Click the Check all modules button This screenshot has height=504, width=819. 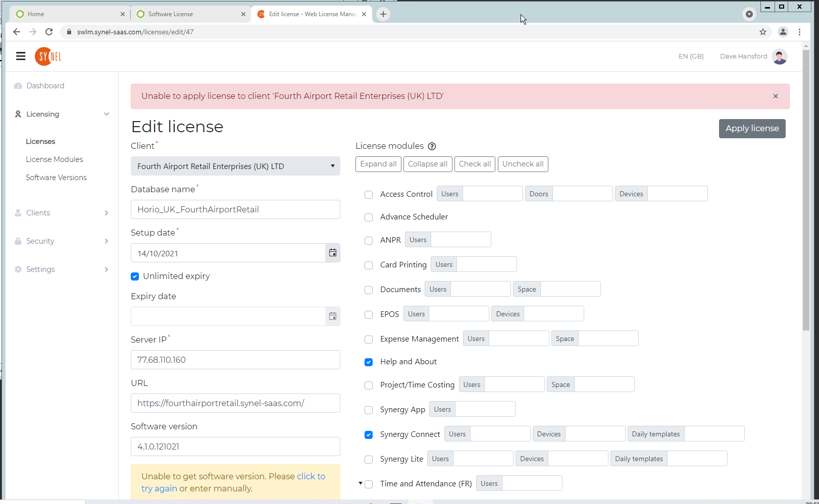point(475,164)
